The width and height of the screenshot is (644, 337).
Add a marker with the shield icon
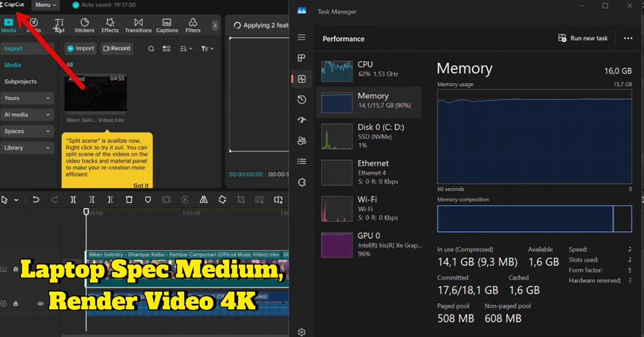point(148,200)
